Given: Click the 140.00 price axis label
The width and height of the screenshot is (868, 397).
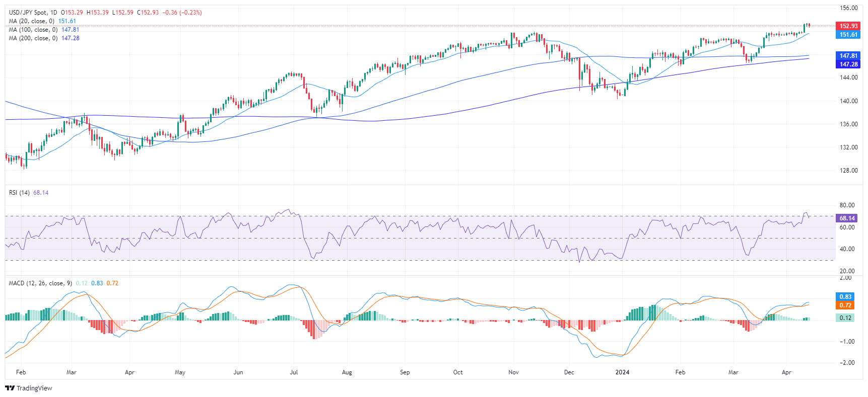Looking at the screenshot, I should tap(848, 101).
